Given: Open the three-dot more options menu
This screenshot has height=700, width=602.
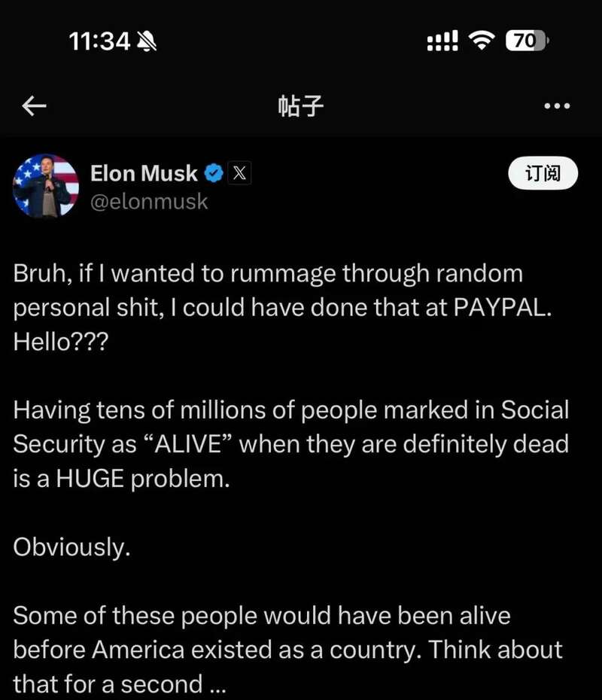Looking at the screenshot, I should click(557, 107).
